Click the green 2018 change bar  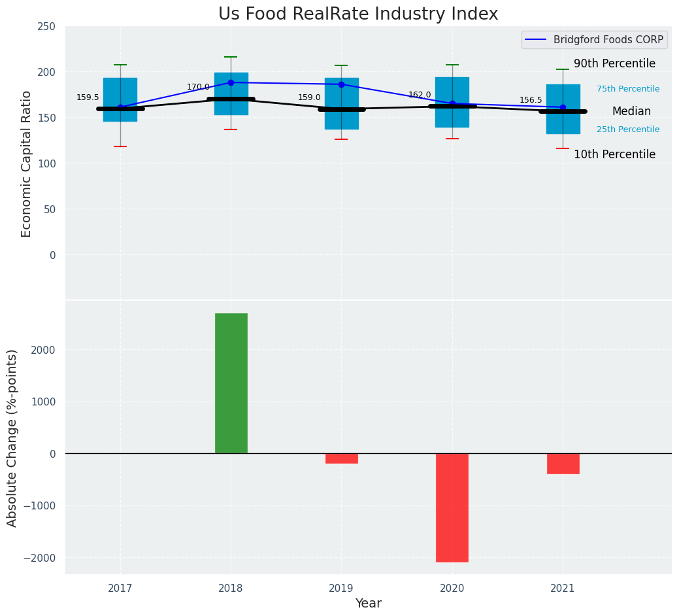coord(231,383)
